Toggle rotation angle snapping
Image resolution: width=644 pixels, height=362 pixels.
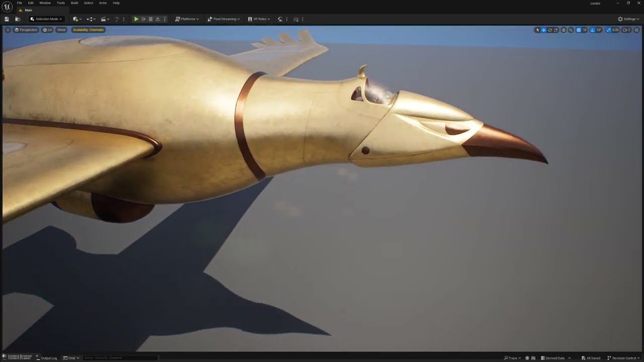(x=593, y=30)
